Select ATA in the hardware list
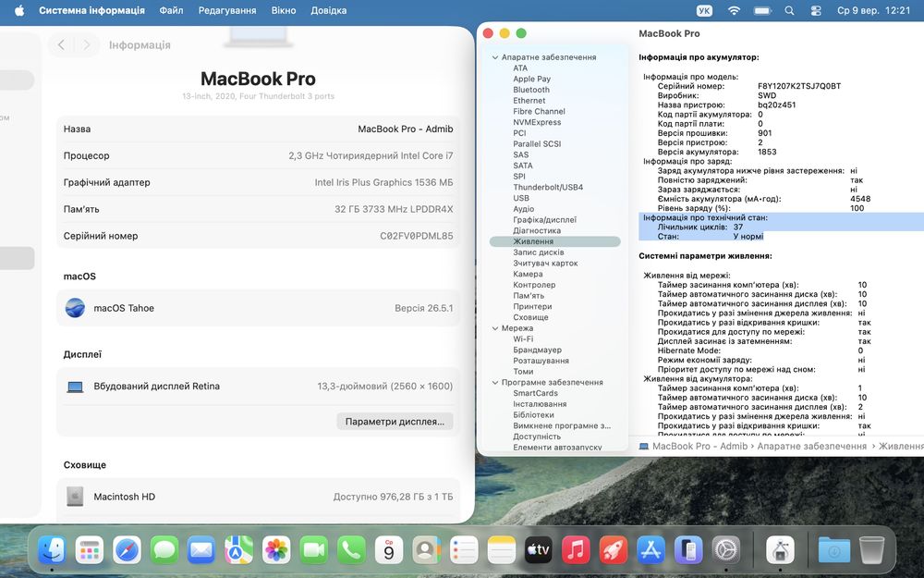This screenshot has height=578, width=924. 520,68
